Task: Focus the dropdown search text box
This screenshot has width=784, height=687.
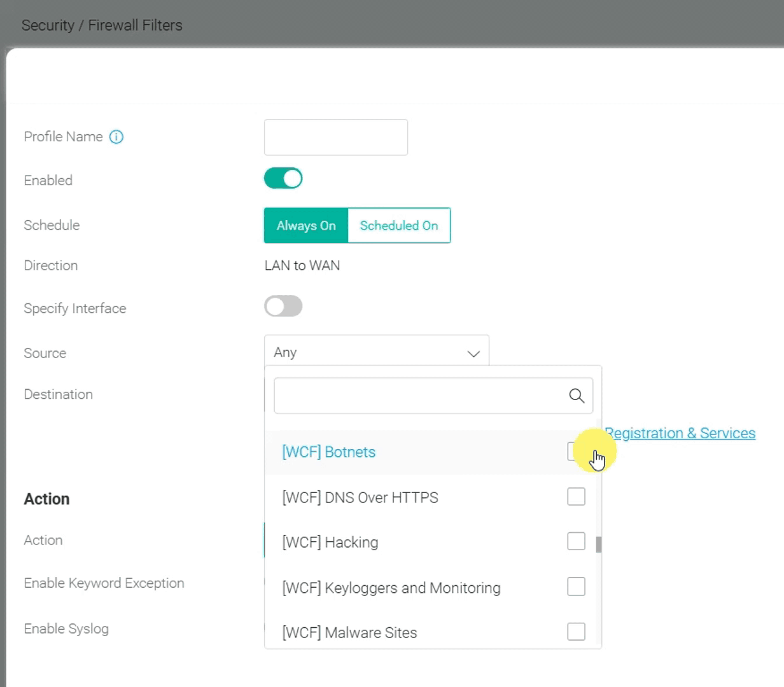Action: [420, 396]
